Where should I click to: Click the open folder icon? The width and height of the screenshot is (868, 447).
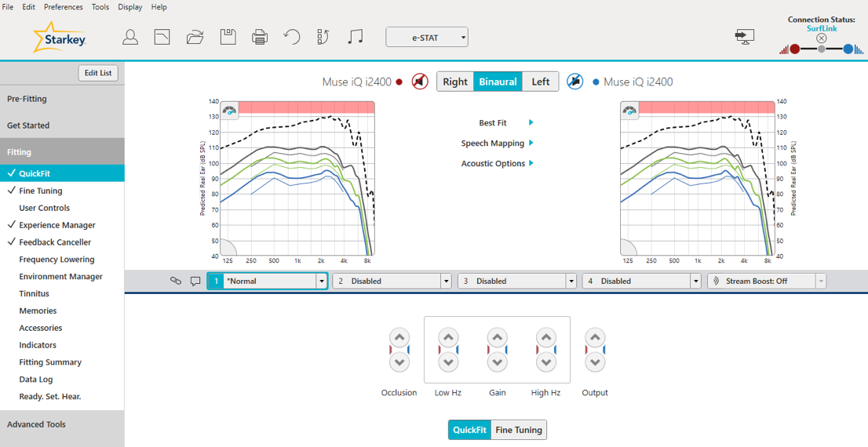point(195,38)
